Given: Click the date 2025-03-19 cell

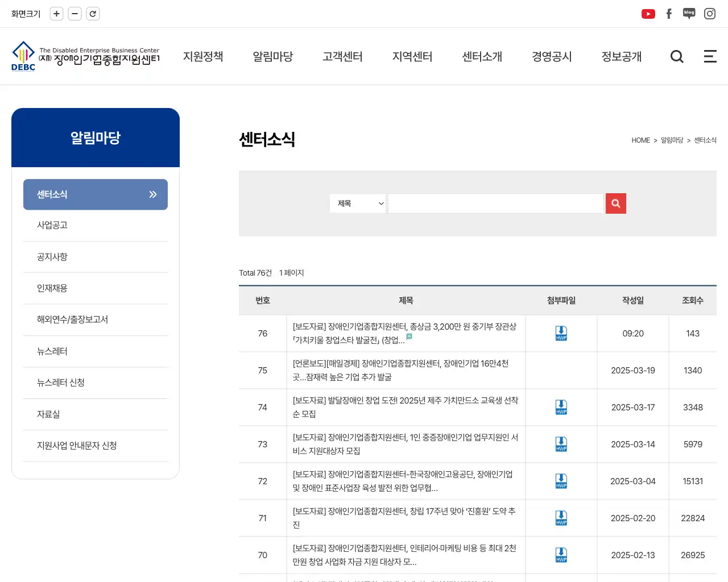Looking at the screenshot, I should 633,371.
